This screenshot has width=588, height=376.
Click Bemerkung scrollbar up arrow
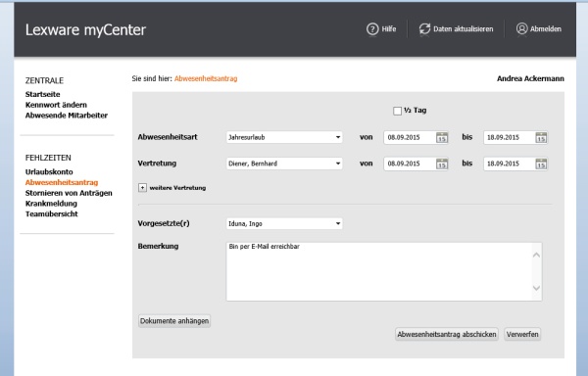coord(537,255)
